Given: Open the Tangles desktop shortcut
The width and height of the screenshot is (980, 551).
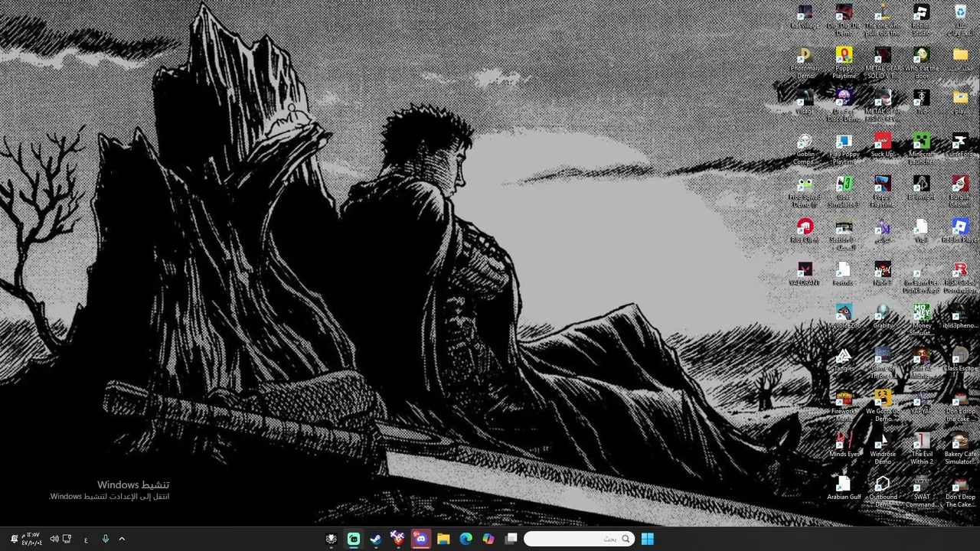Looking at the screenshot, I should (x=844, y=360).
